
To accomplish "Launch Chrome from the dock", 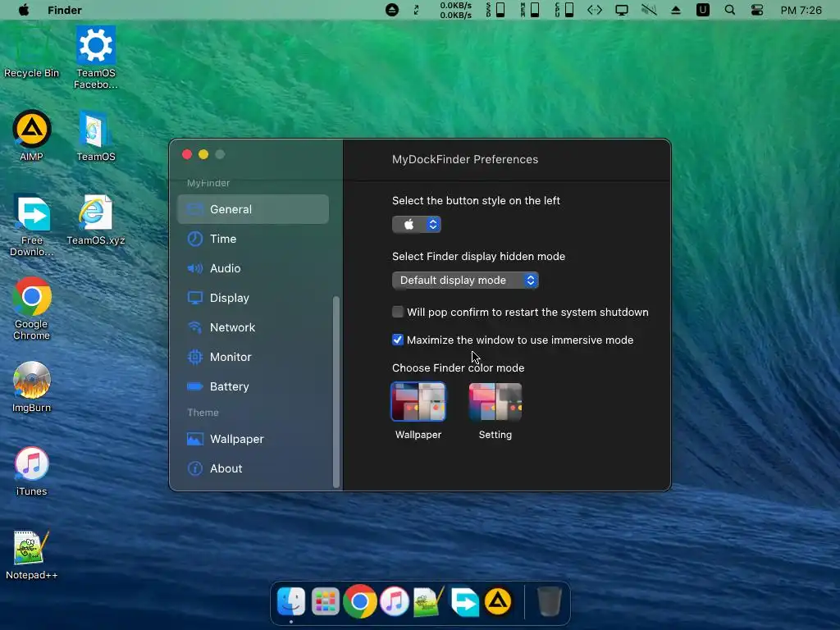I will (x=359, y=601).
